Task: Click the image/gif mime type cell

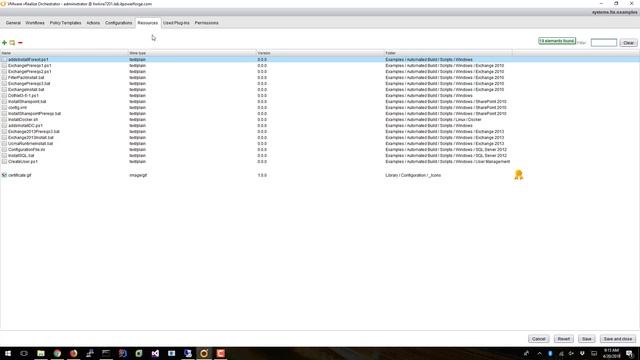Action: [x=138, y=175]
